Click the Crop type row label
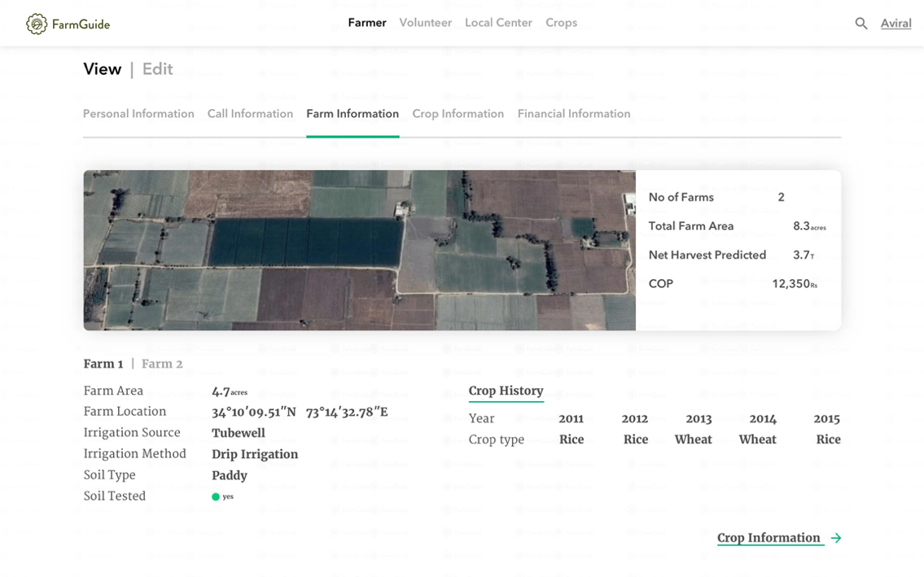 point(496,439)
